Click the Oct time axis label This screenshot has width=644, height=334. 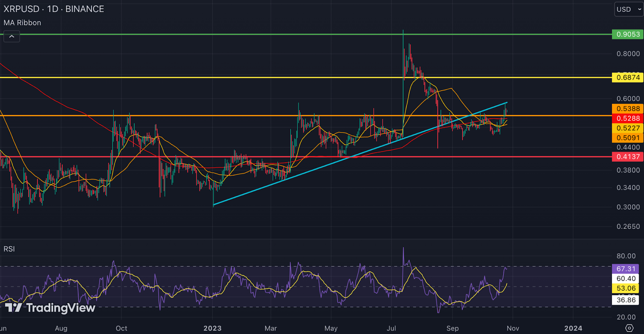coord(121,328)
